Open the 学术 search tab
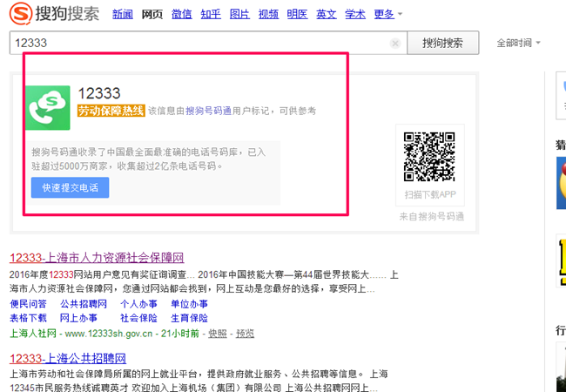Image resolution: width=566 pixels, height=392 pixels. [x=355, y=14]
